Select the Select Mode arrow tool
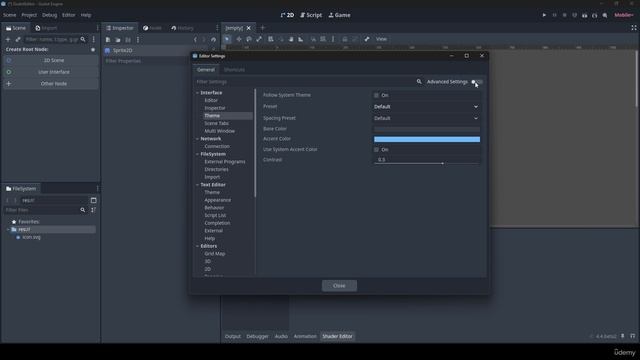Image resolution: width=640 pixels, height=360 pixels. [x=227, y=39]
